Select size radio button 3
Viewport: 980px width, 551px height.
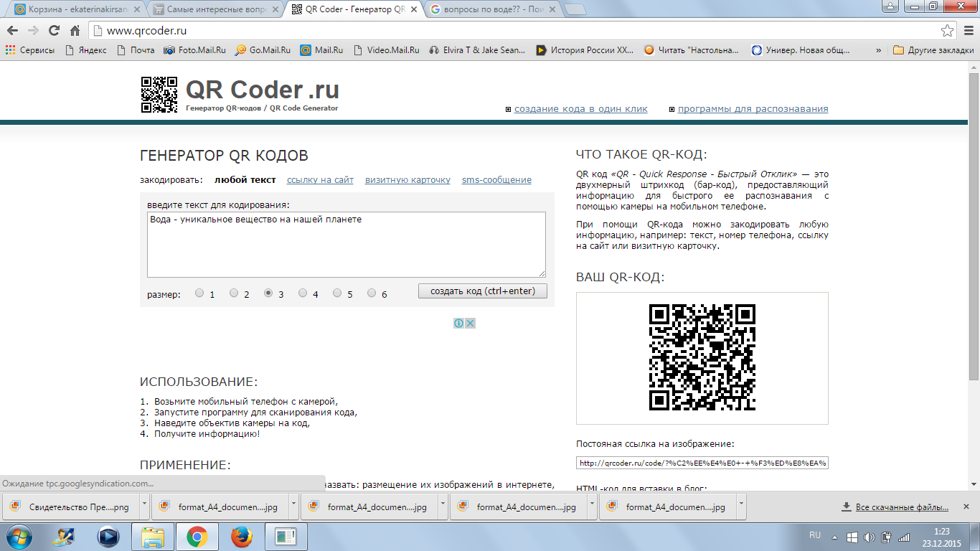coord(268,293)
